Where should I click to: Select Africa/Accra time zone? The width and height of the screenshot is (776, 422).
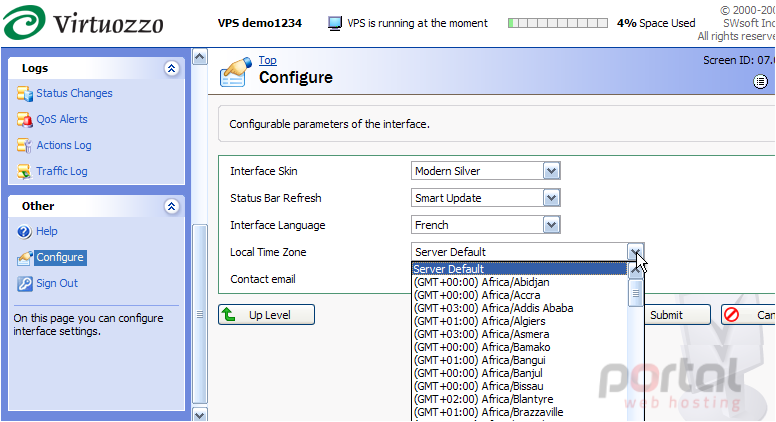(520, 295)
